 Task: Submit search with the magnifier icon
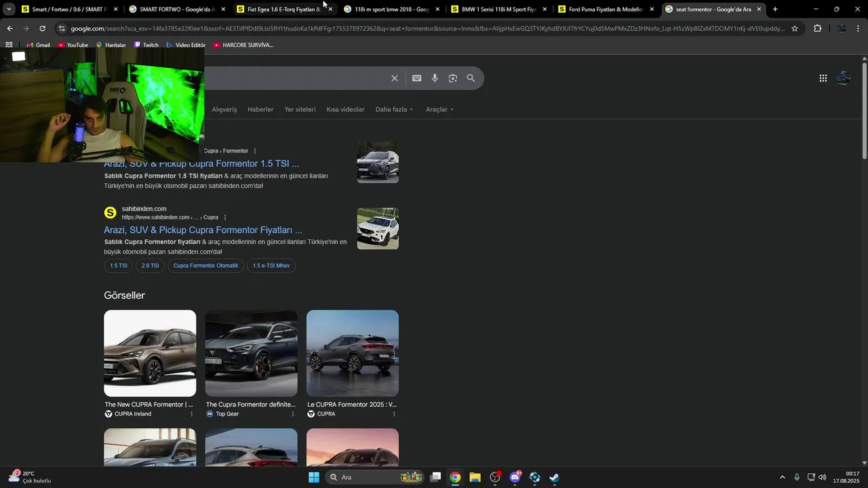coord(471,78)
